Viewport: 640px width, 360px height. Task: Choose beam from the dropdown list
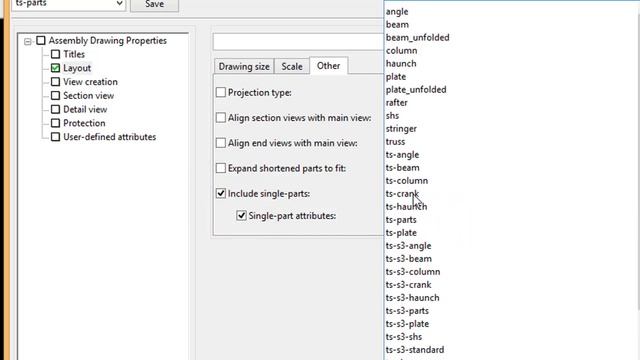click(x=397, y=24)
